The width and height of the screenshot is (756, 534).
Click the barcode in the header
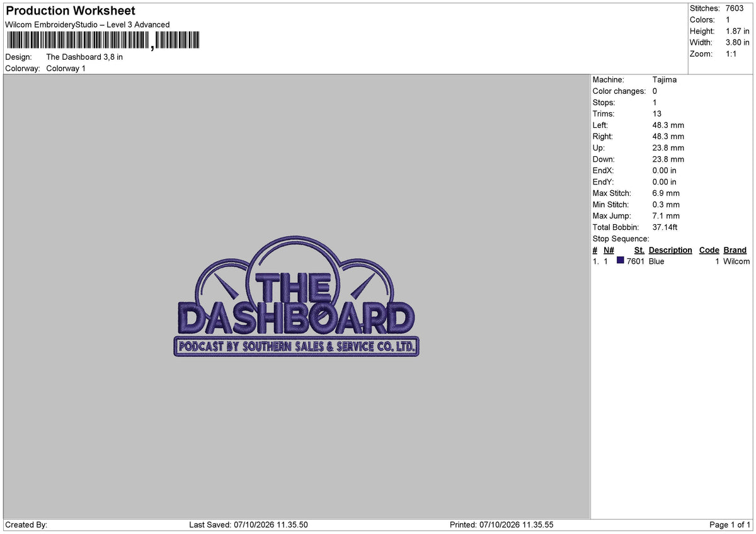pyautogui.click(x=103, y=42)
